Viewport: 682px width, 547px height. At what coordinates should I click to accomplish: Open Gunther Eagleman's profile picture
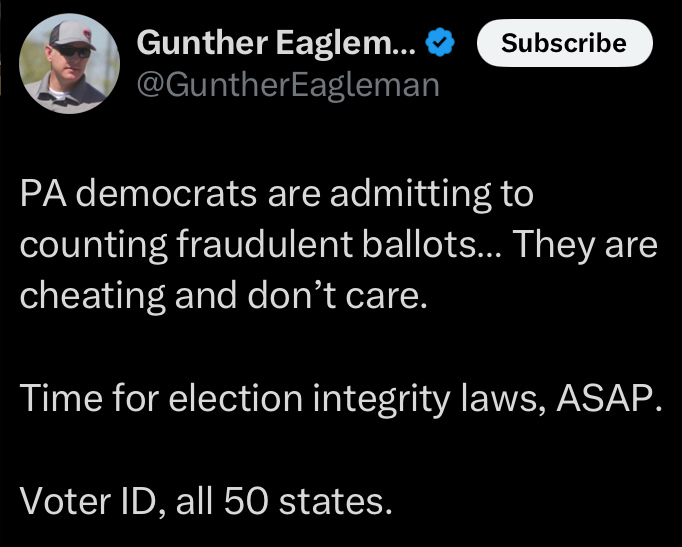pos(70,62)
